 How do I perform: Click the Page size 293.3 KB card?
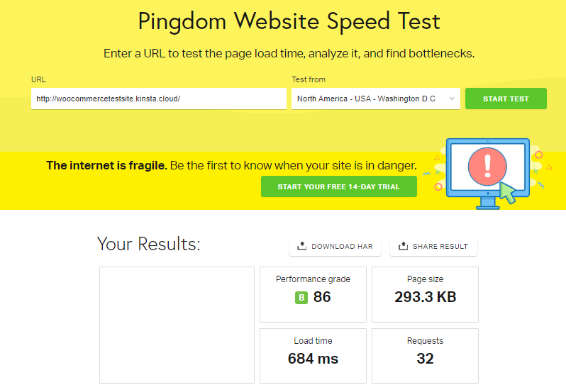(x=426, y=294)
